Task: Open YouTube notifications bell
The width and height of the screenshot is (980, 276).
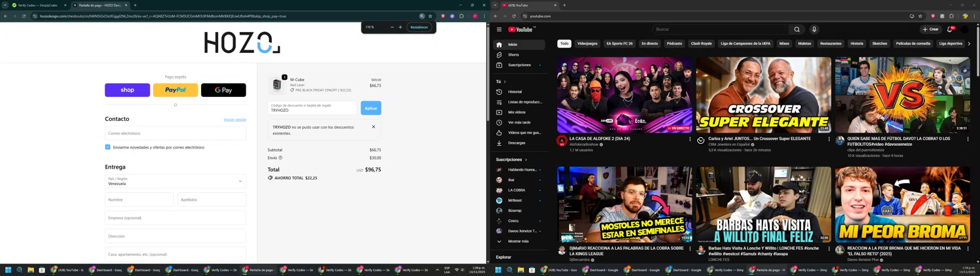Action: click(x=950, y=29)
